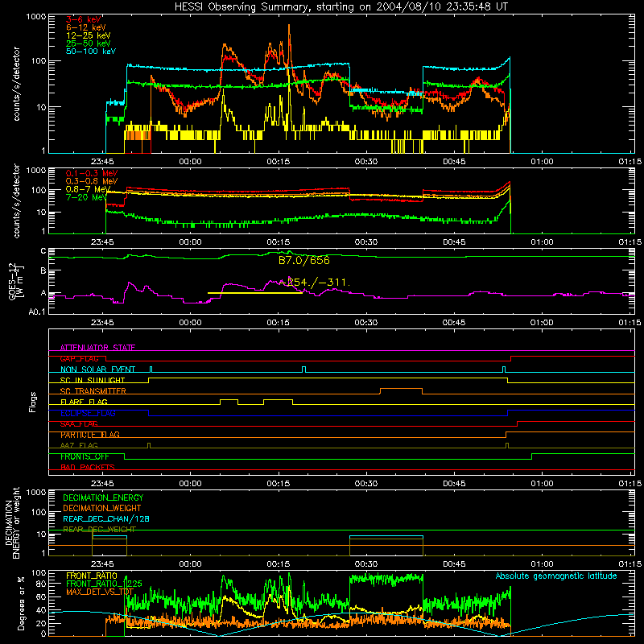Click the Degrees or % axis label

21,603
